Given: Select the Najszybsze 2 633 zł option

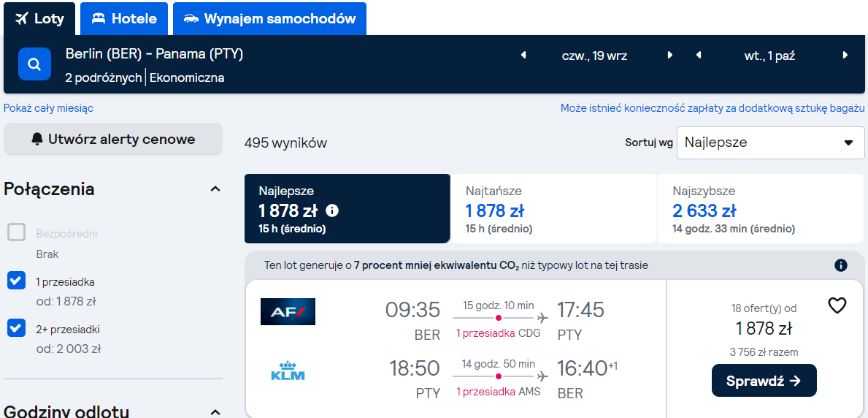Looking at the screenshot, I should coord(760,208).
